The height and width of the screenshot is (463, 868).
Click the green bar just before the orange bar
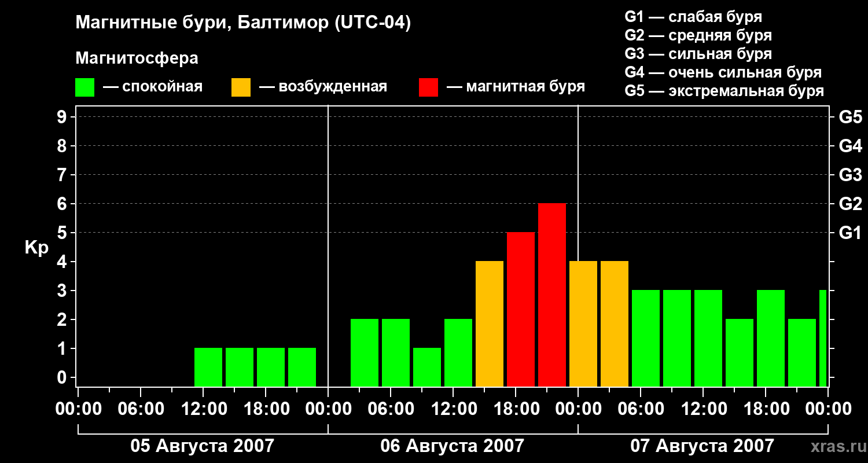pyautogui.click(x=458, y=353)
